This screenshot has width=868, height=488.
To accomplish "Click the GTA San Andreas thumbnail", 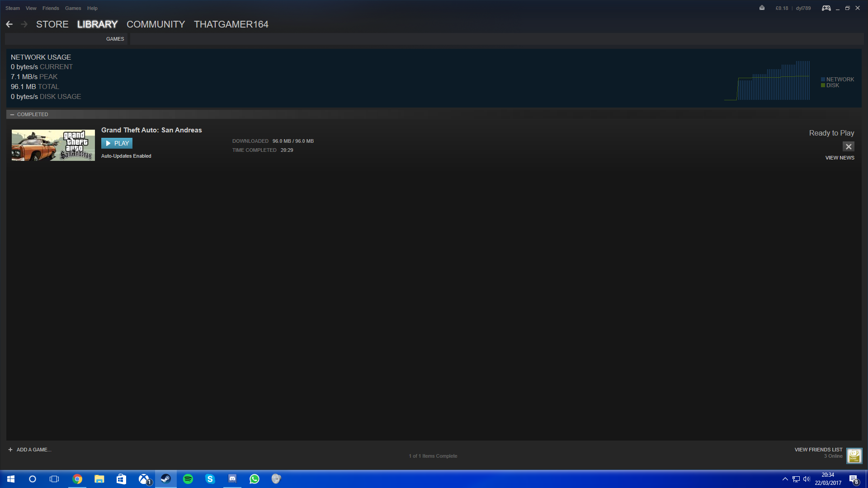I will pos(53,145).
